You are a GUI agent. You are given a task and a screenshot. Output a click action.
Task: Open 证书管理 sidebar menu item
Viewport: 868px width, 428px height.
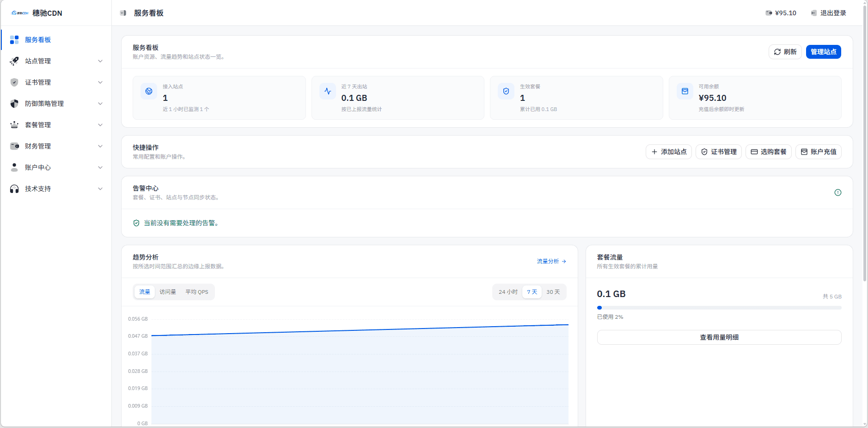tap(56, 82)
